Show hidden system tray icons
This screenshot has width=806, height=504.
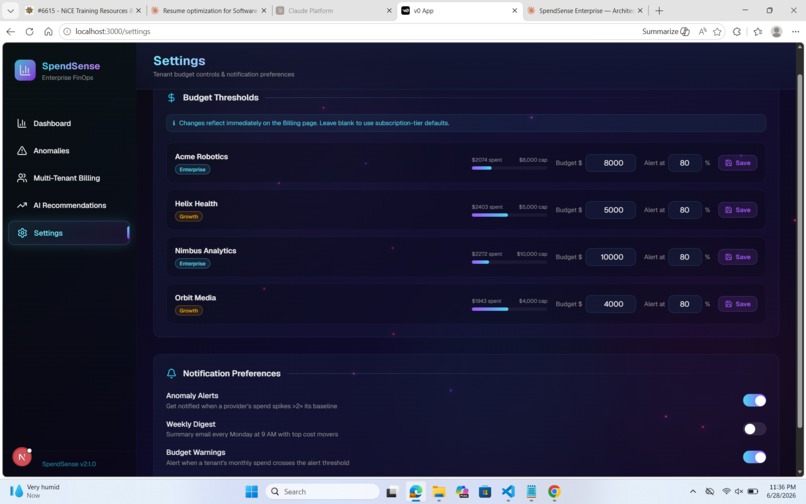click(692, 492)
